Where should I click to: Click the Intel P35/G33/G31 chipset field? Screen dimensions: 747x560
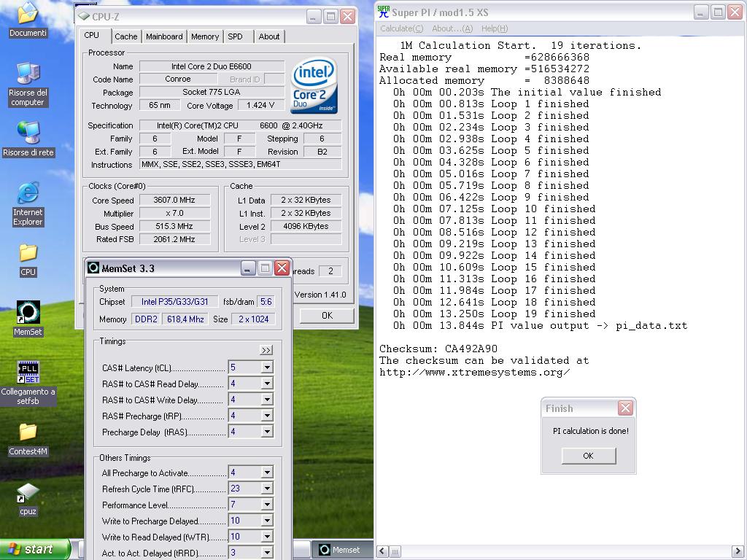click(175, 302)
